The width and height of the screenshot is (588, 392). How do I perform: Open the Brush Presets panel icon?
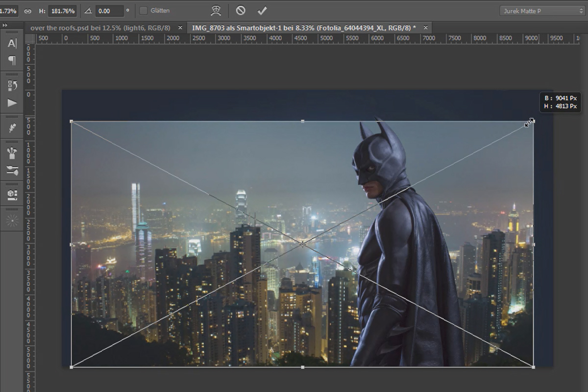click(12, 153)
